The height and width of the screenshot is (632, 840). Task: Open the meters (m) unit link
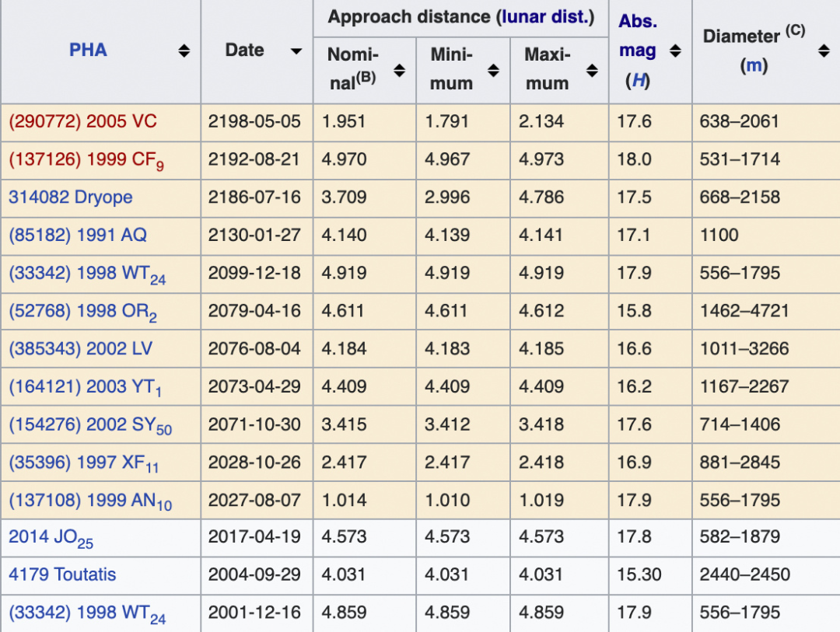[x=754, y=66]
